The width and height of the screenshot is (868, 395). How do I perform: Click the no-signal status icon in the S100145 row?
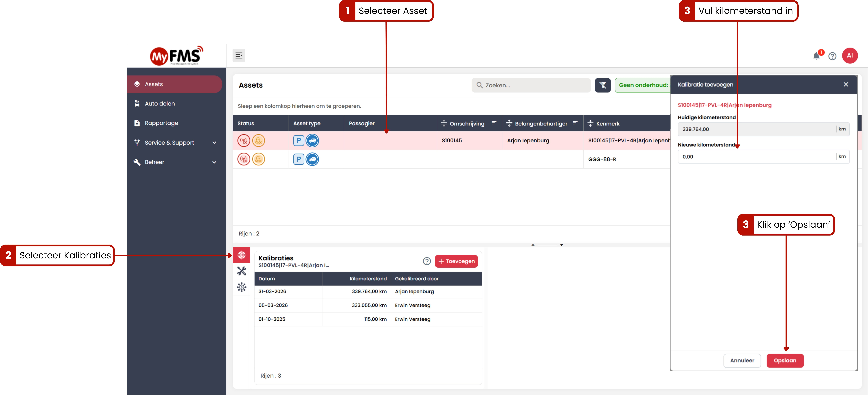(244, 140)
